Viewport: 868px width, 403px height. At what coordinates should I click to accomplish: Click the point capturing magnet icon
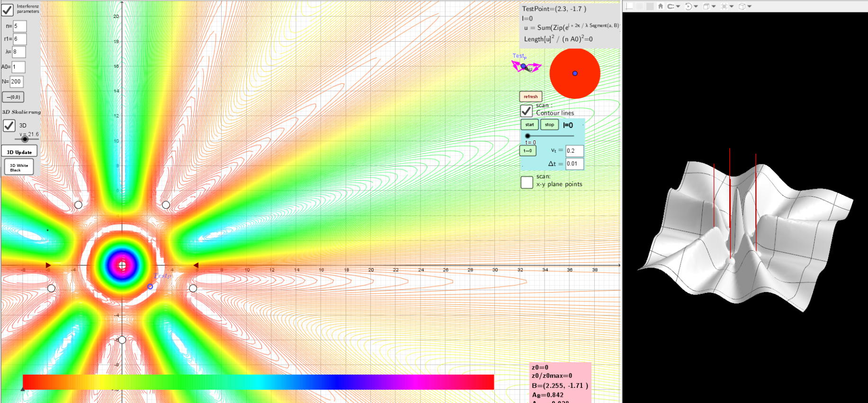click(x=671, y=6)
